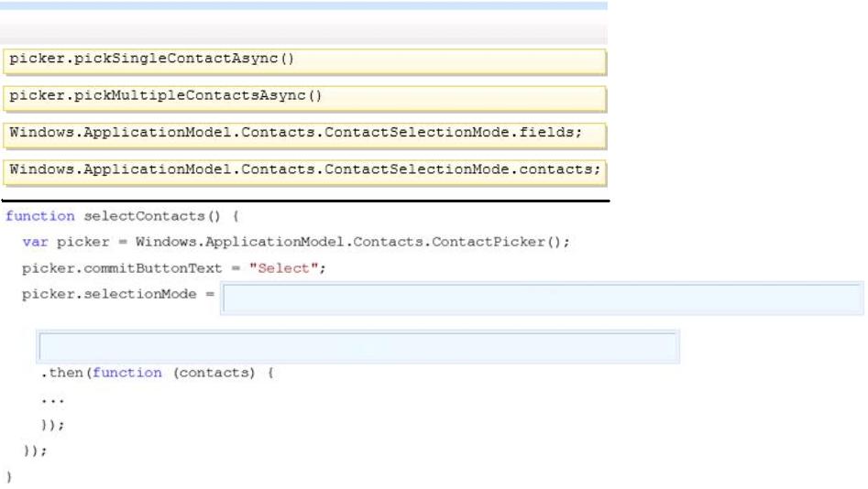Click the picker.commitButtonText line
This screenshot has height=489, width=868.
pyautogui.click(x=174, y=268)
